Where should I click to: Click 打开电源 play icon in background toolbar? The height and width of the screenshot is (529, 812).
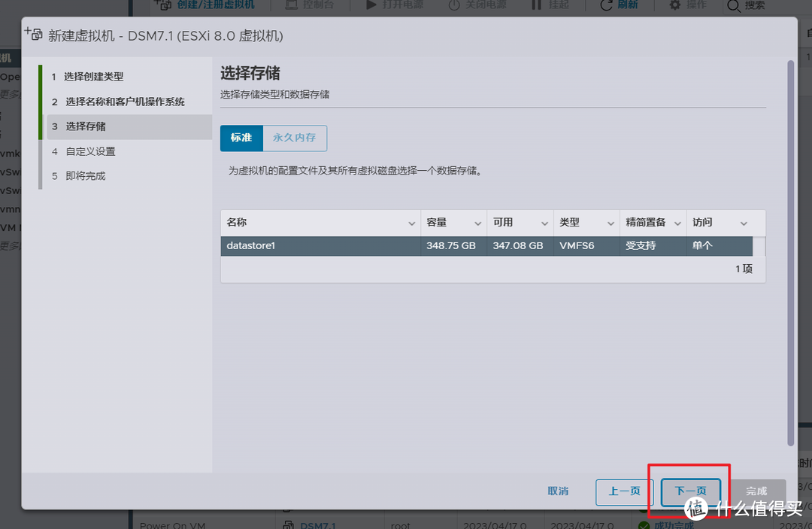[371, 5]
